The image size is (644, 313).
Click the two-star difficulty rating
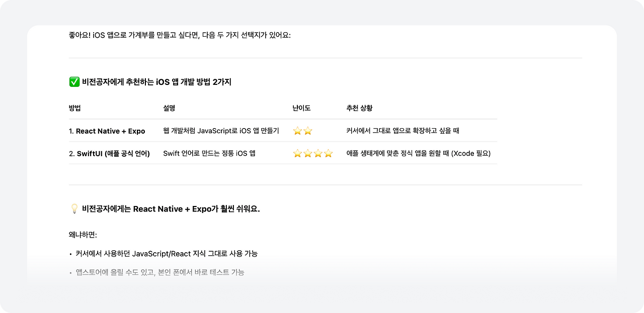pyautogui.click(x=302, y=131)
